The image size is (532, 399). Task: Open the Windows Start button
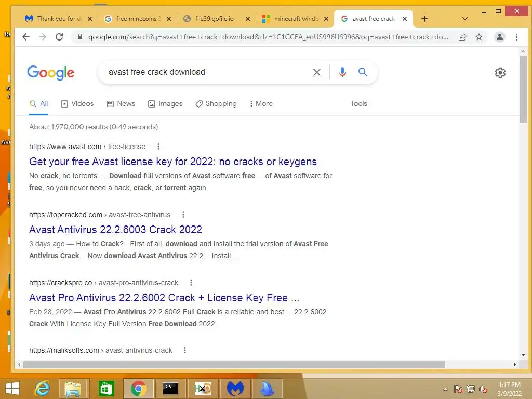click(12, 389)
